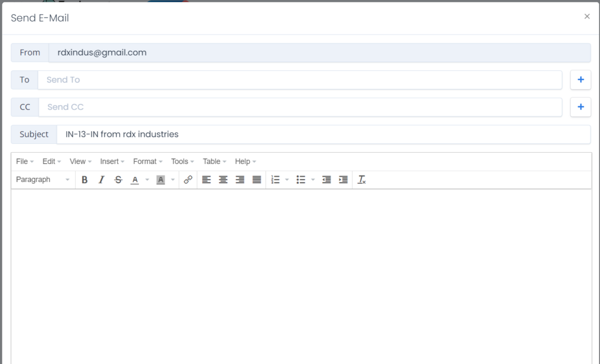Open the Help menu
The width and height of the screenshot is (600, 364).
point(246,162)
